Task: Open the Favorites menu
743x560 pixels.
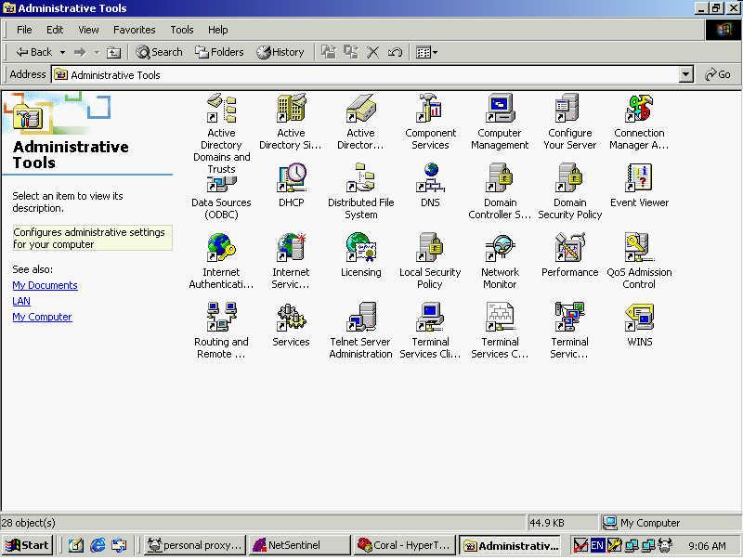Action: pos(134,30)
